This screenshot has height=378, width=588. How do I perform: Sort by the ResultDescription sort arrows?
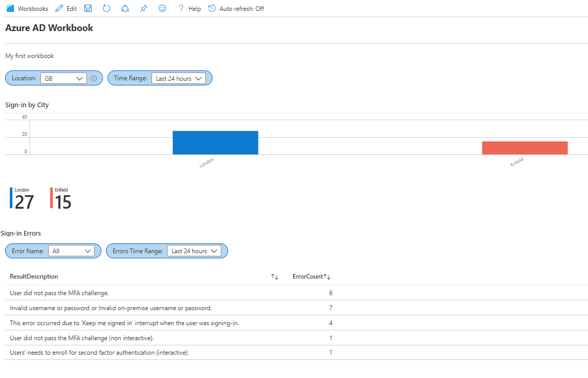(275, 277)
